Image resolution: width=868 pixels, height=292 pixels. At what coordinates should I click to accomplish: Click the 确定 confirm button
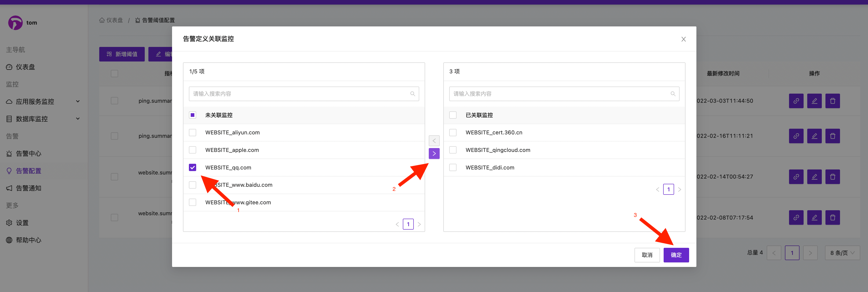point(676,255)
